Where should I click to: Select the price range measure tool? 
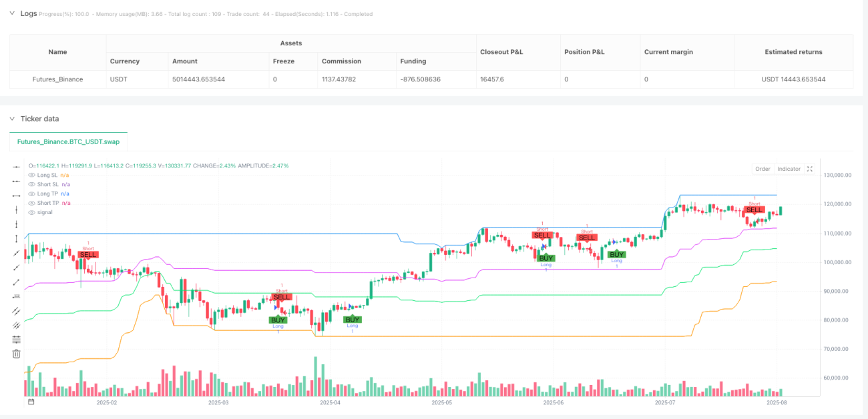click(x=17, y=239)
